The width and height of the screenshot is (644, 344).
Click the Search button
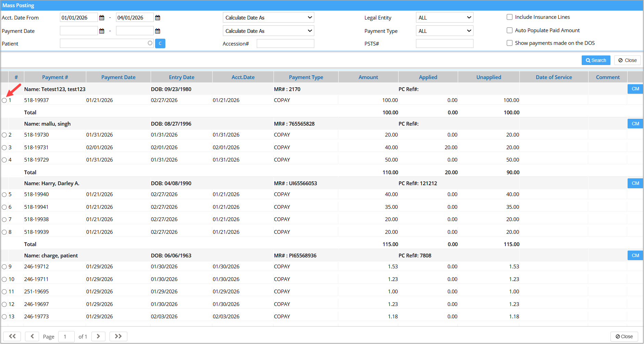(x=596, y=60)
